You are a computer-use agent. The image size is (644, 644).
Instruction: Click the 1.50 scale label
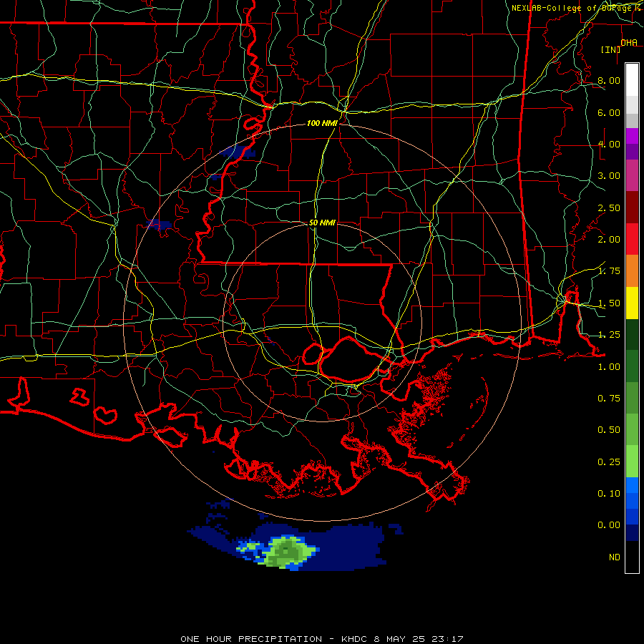pos(609,303)
